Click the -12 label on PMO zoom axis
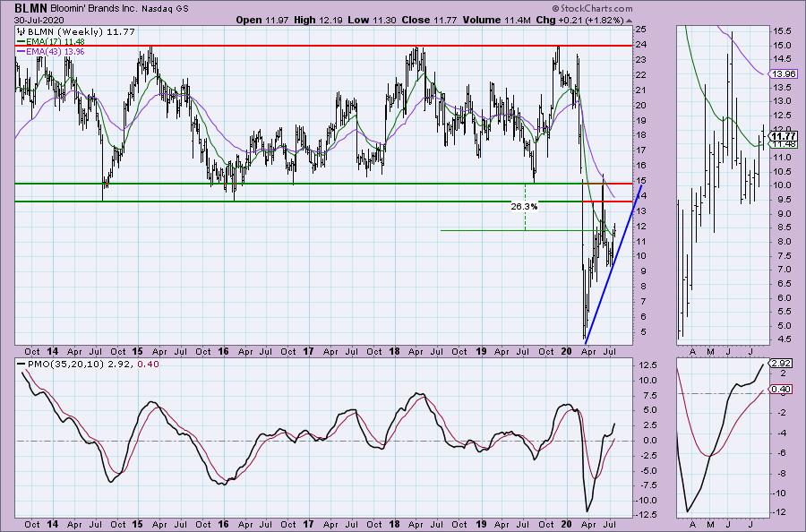The width and height of the screenshot is (806, 532). point(781,512)
